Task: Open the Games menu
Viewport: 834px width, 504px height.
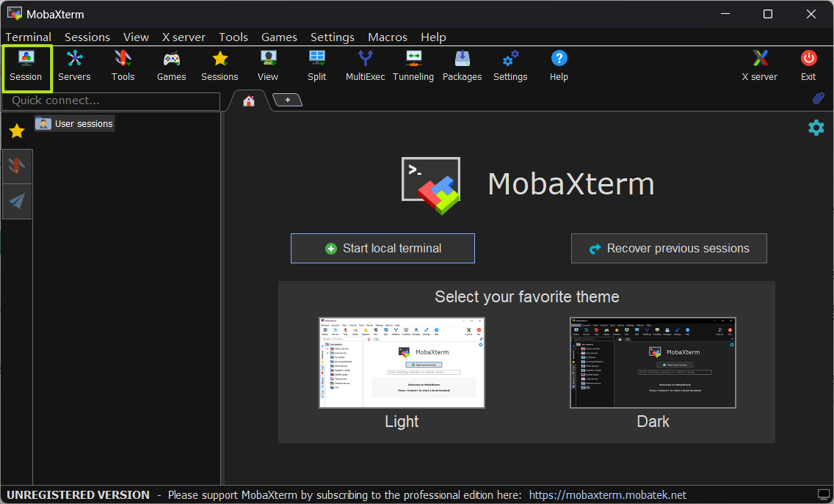Action: tap(279, 37)
